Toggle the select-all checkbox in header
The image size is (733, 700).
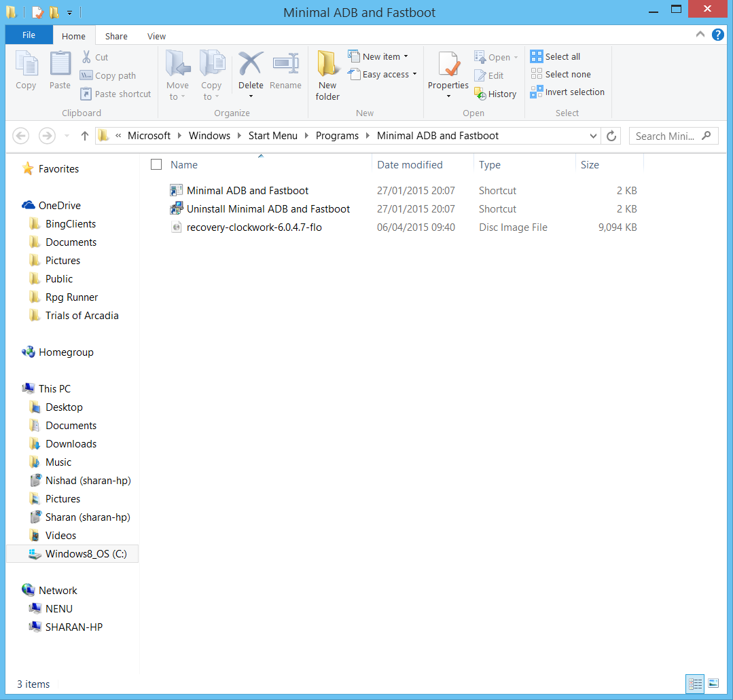(156, 164)
